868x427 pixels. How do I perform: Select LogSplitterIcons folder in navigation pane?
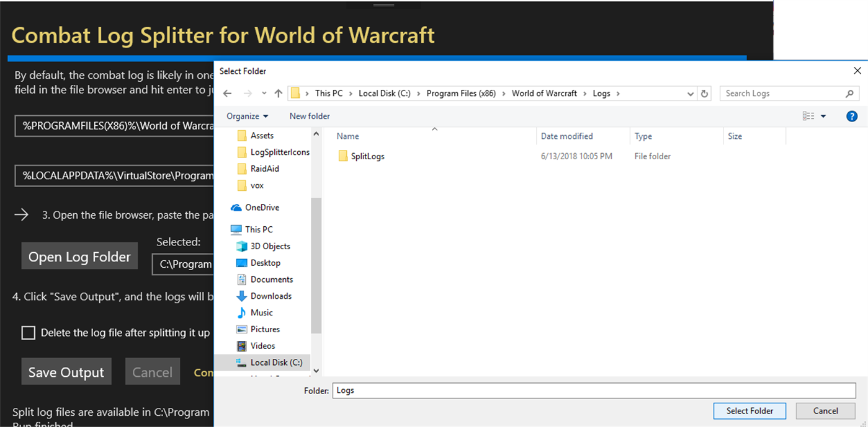tap(273, 152)
